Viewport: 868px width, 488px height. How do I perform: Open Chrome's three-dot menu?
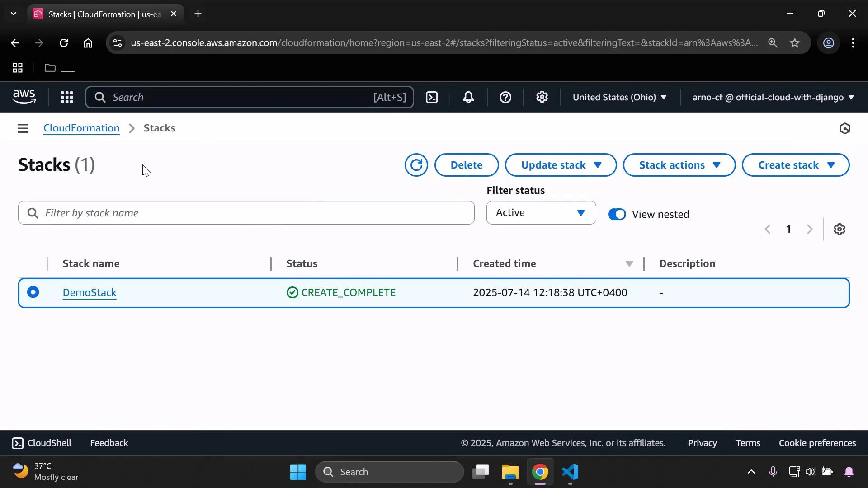(x=854, y=43)
